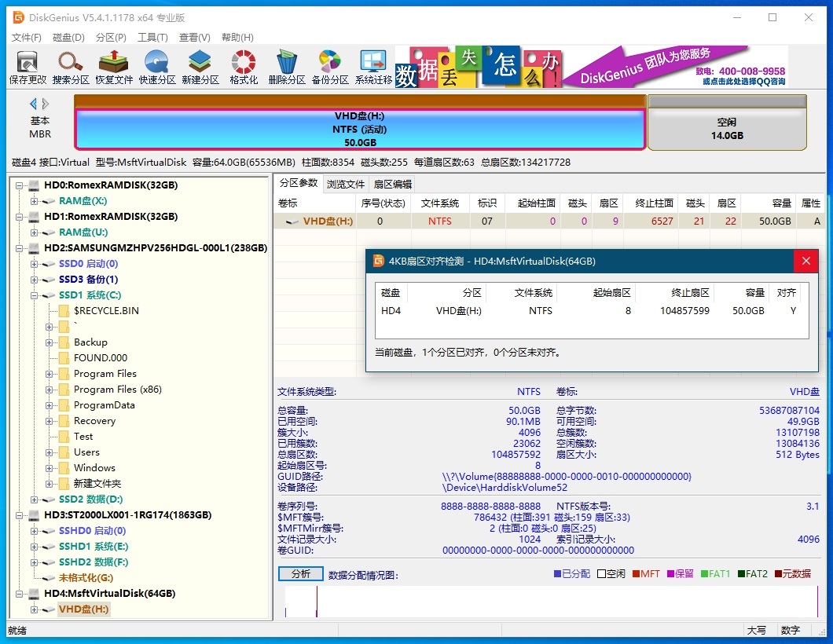
Task: Click the 分析 analyze button
Action: (x=301, y=574)
